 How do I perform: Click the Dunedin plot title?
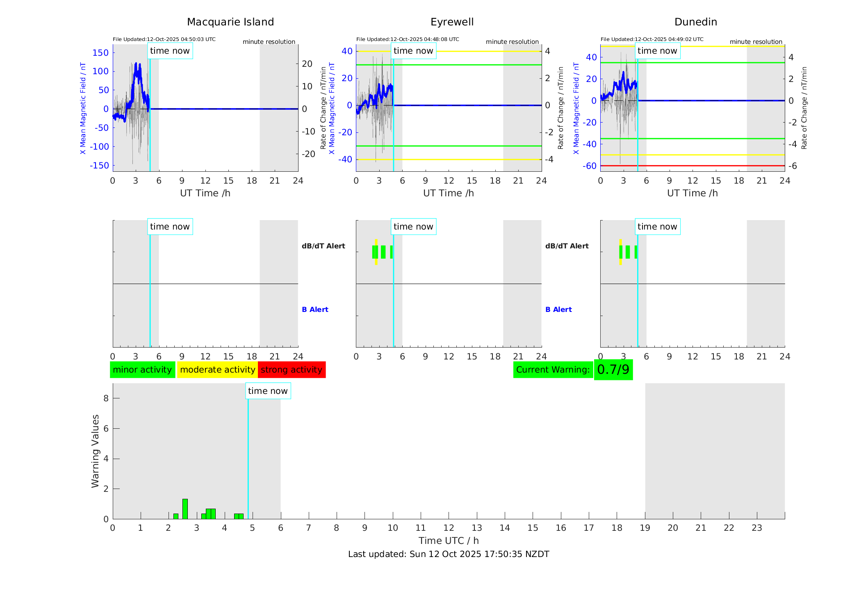695,22
